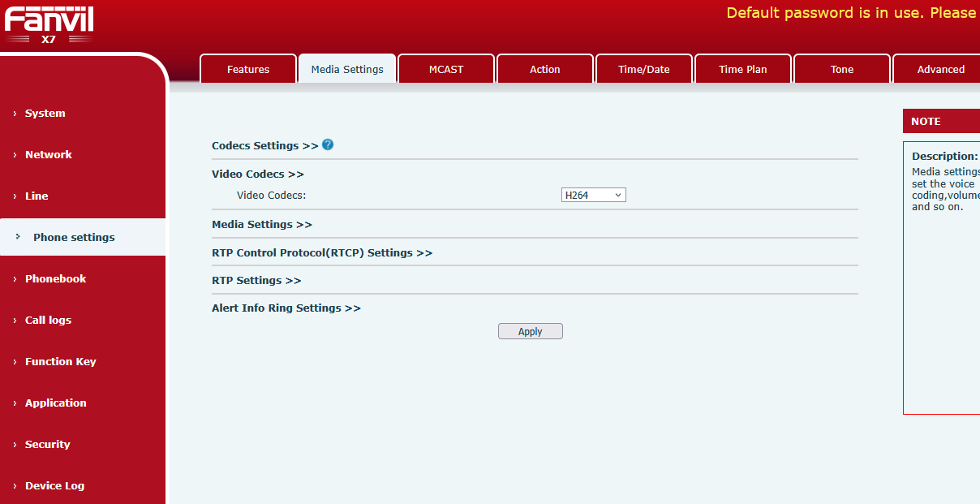
Task: Open the Advanced tab
Action: pos(940,70)
